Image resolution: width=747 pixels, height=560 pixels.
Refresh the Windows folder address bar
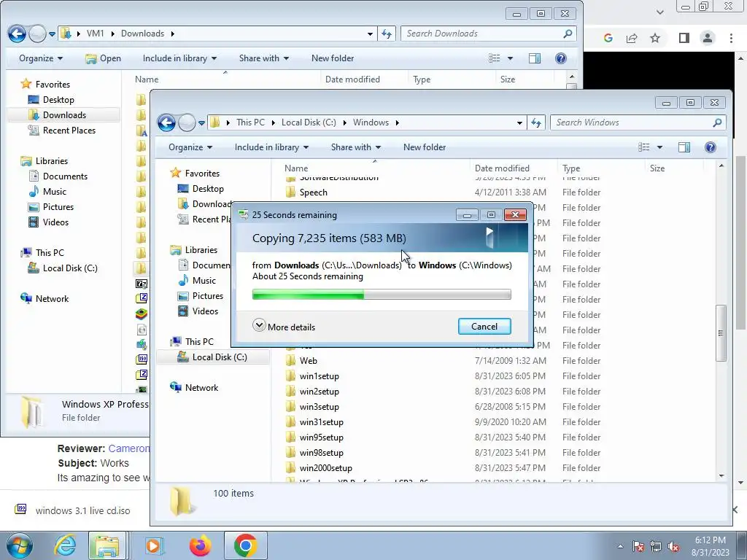536,122
